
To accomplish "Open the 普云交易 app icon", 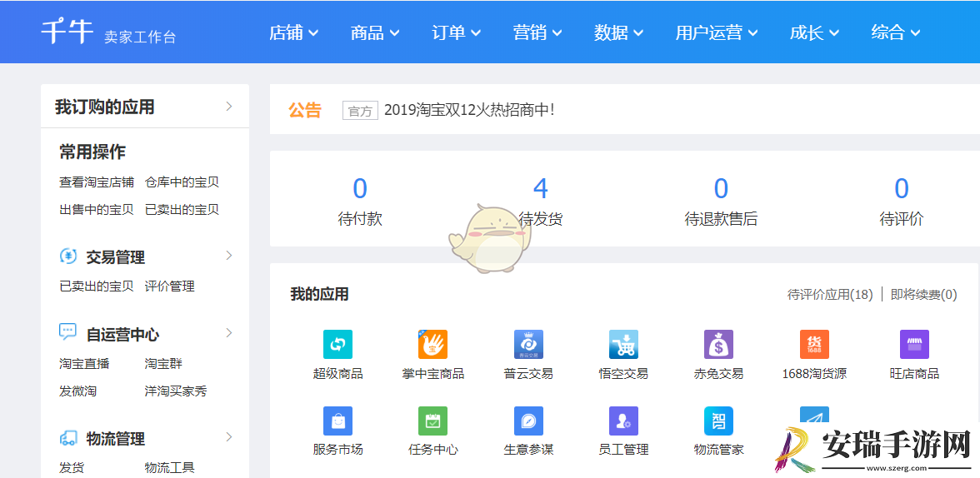I will pos(528,344).
